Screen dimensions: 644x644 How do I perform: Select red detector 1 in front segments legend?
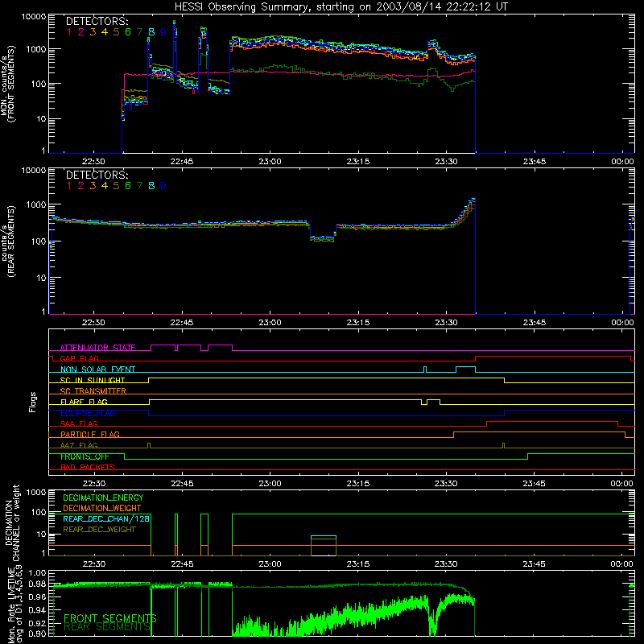tap(69, 32)
